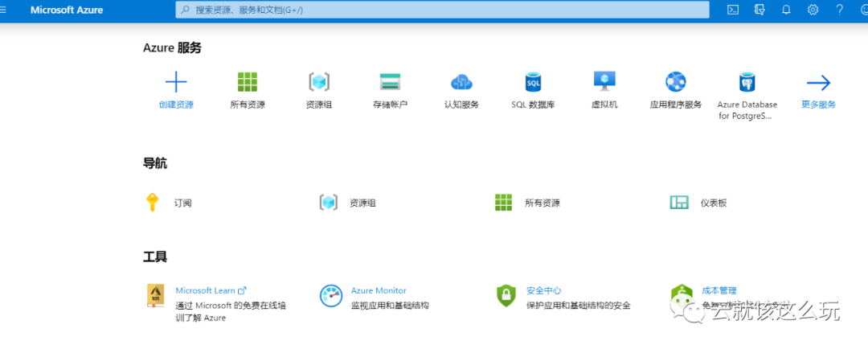
Task: Open Azure Database for PostgreSQL icon
Action: tap(747, 82)
